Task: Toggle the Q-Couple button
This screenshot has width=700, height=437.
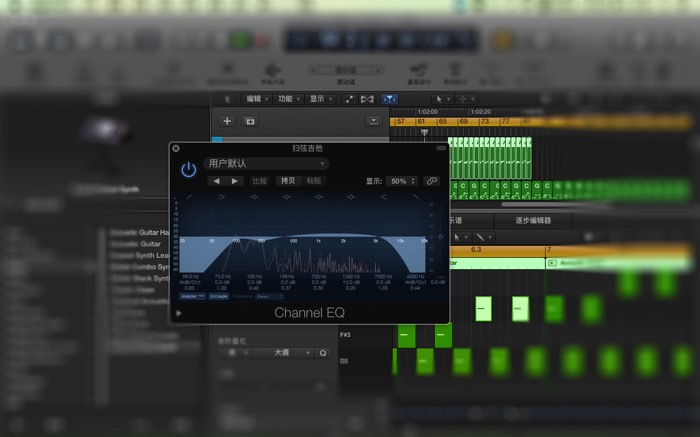Action: click(219, 296)
